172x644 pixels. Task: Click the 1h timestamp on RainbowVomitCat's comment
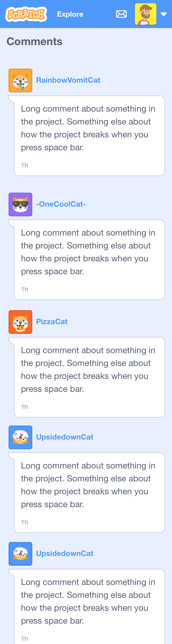coord(24,165)
